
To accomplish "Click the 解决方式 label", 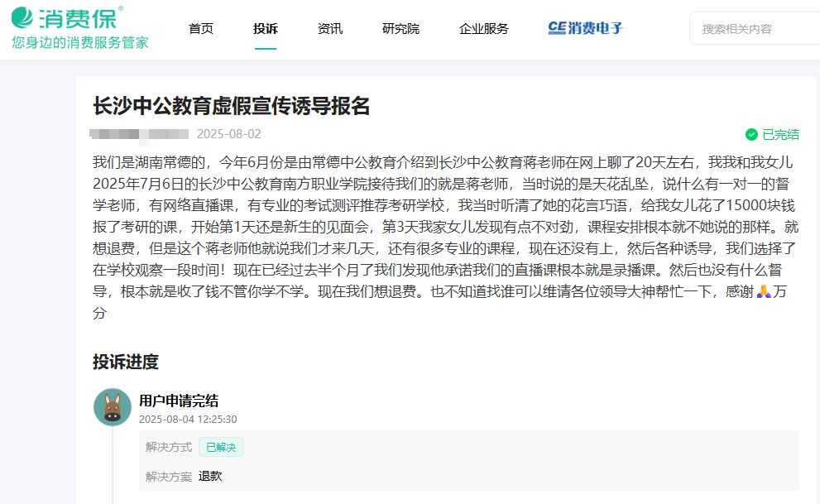I will (x=169, y=448).
